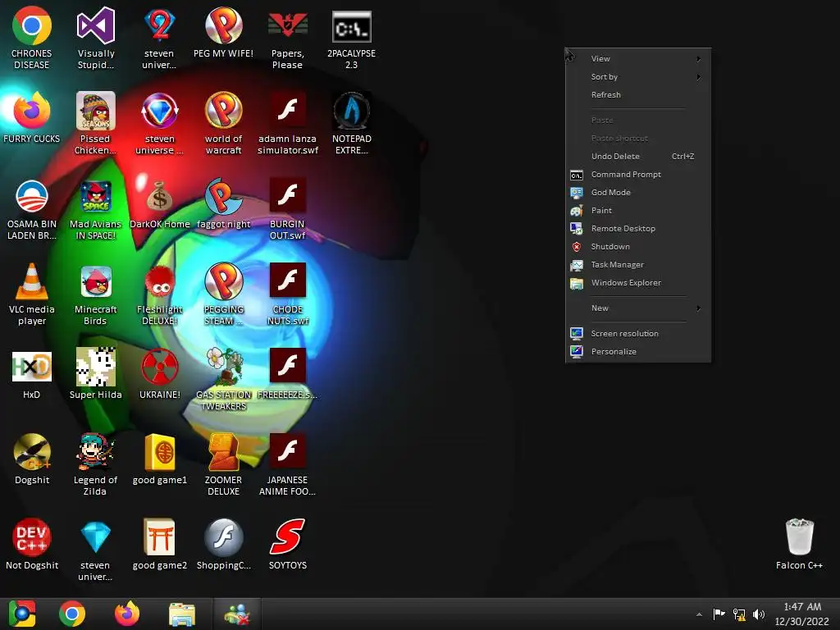Open Windows Explorer from the context menu

[637, 283]
